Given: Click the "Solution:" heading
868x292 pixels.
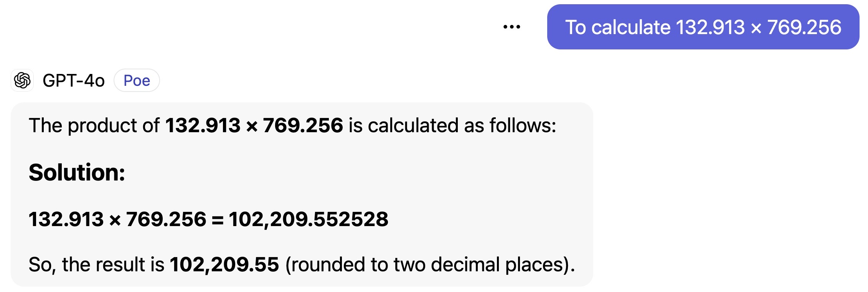Looking at the screenshot, I should (77, 172).
